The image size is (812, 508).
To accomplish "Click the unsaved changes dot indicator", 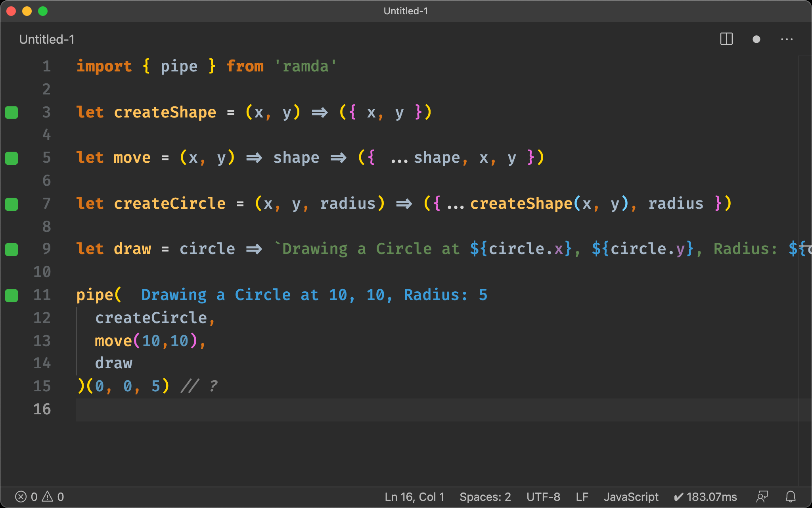I will pyautogui.click(x=756, y=39).
